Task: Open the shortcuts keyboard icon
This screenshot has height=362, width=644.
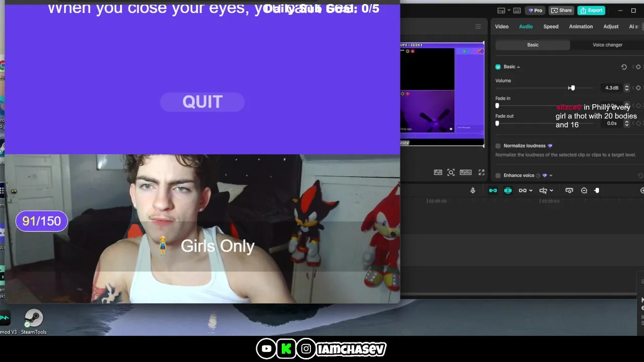Action: click(517, 10)
